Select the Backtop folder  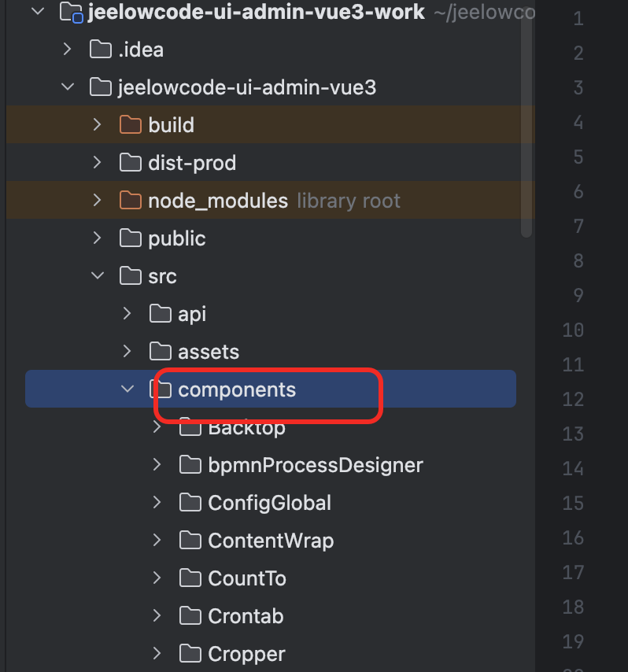point(246,430)
